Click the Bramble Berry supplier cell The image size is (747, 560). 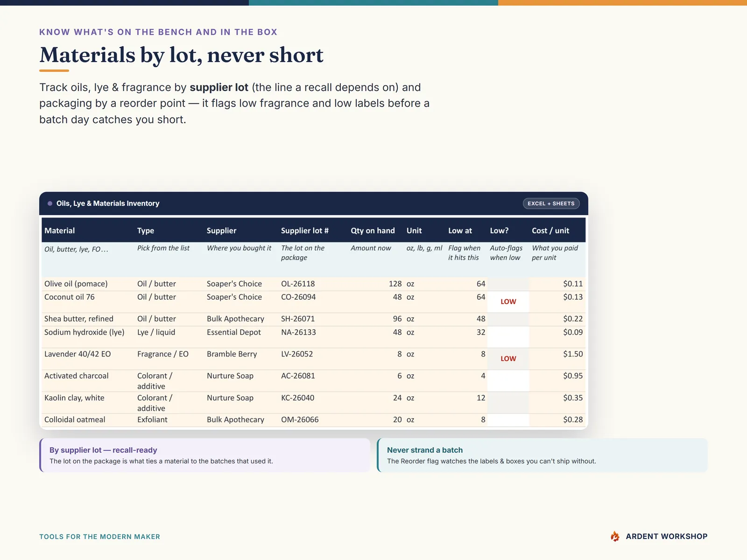232,354
